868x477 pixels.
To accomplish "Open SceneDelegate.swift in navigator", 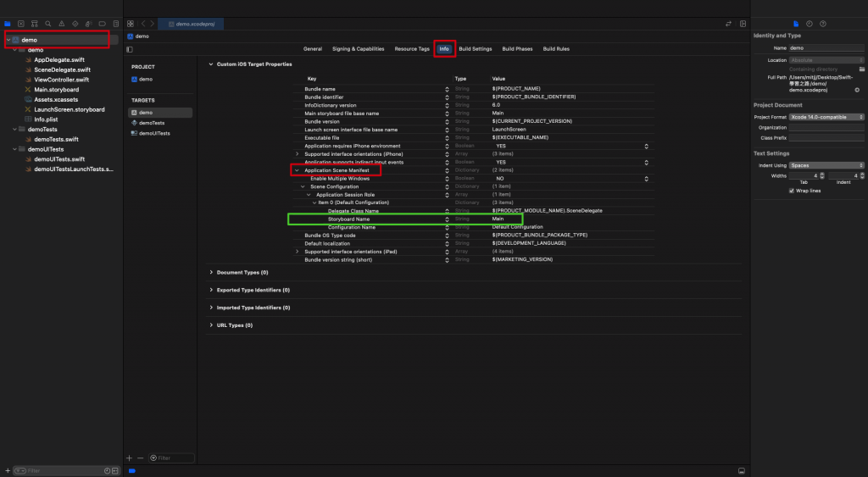I will [x=62, y=69].
